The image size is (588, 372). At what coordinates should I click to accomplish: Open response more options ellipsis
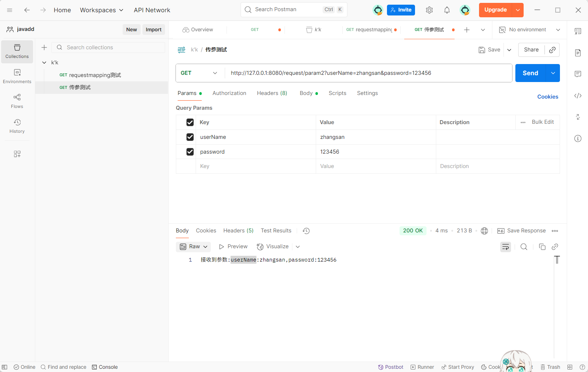(x=555, y=231)
